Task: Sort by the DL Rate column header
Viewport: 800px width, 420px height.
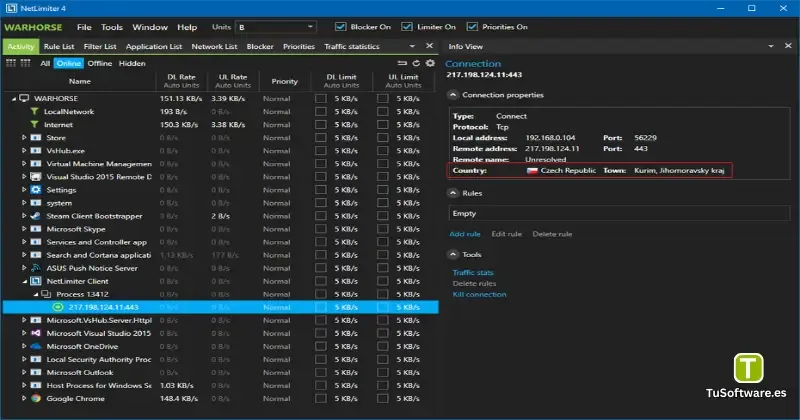Action: [181, 81]
